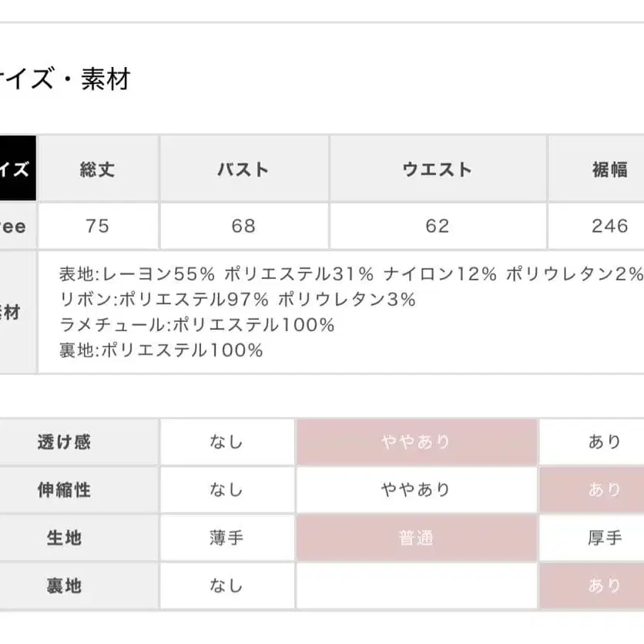644x644 pixels.
Task: Select the highlighted 普通 fabric cell
Action: pyautogui.click(x=416, y=538)
